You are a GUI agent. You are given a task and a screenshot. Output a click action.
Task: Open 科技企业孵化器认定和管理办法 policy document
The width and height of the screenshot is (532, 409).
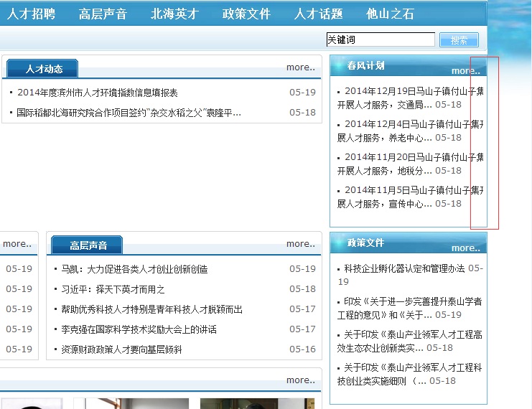point(404,268)
